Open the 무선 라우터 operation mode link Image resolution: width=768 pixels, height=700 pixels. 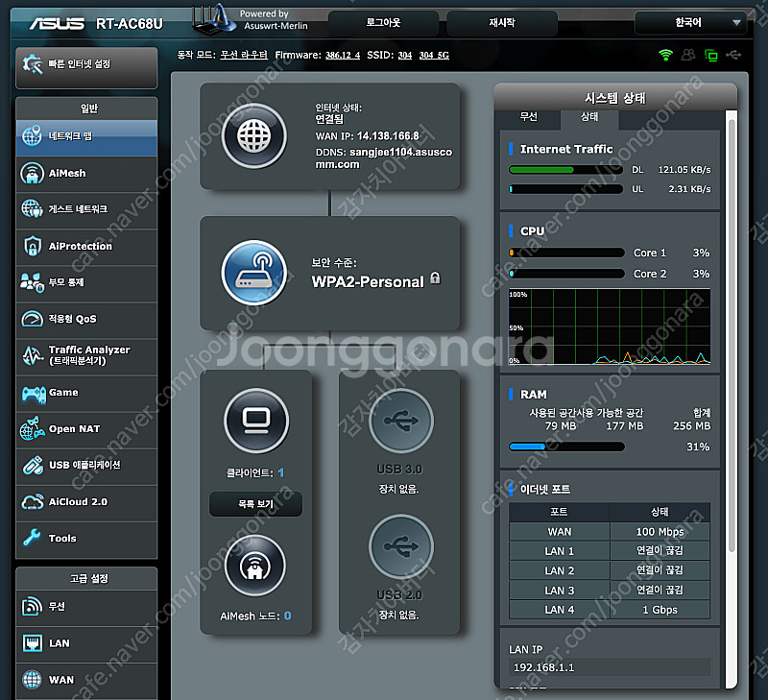coord(244,55)
